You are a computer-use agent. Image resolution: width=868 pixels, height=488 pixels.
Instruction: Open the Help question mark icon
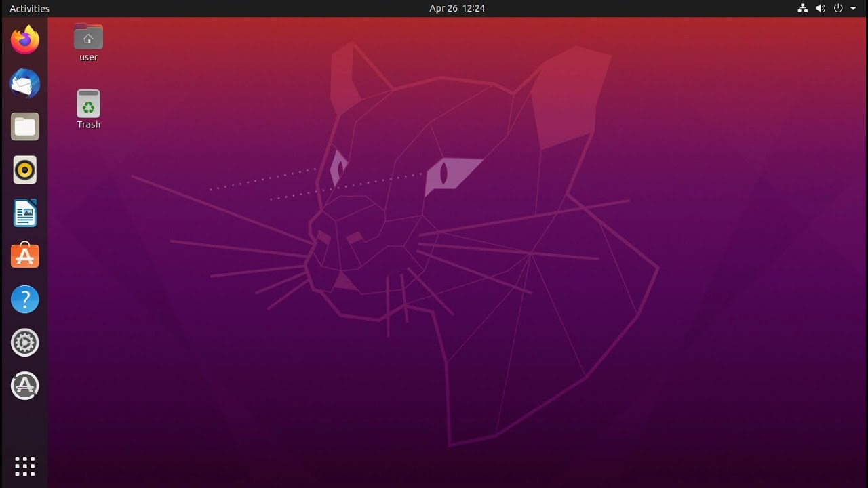coord(25,300)
